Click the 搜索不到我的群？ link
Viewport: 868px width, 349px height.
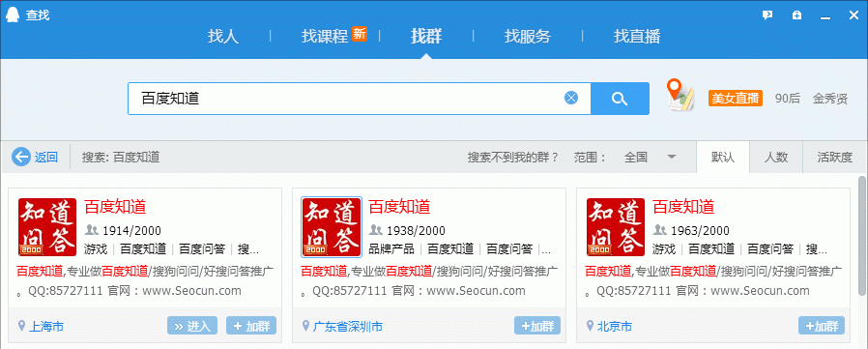pyautogui.click(x=513, y=158)
